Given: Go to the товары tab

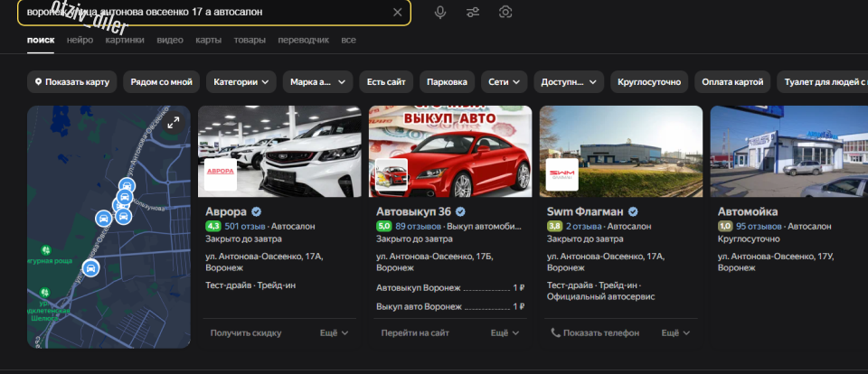Looking at the screenshot, I should [x=250, y=41].
